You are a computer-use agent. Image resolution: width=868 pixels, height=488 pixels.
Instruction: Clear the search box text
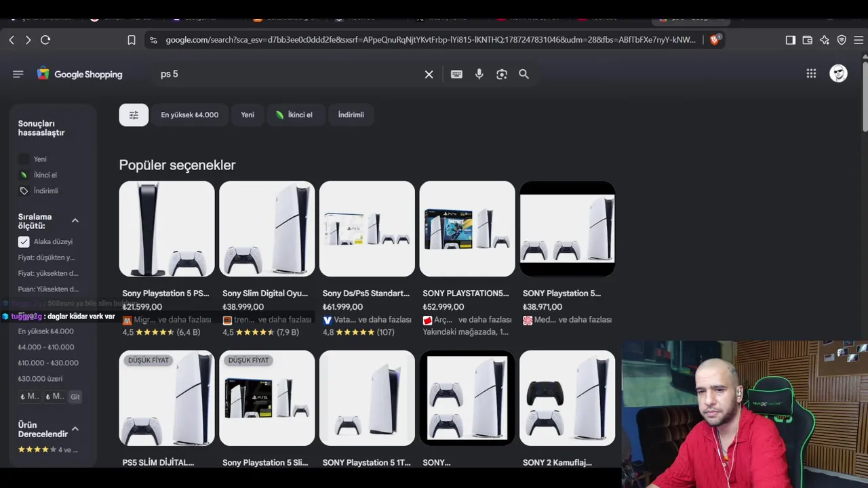coord(429,75)
